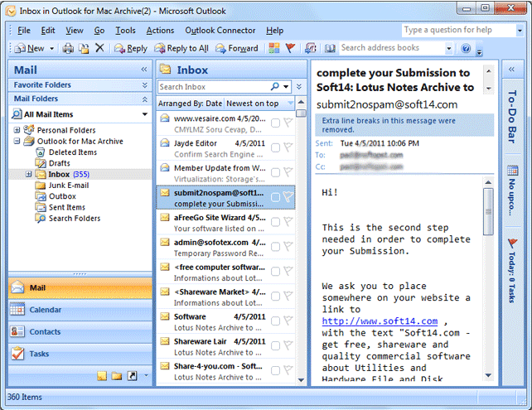
Task: Open the Categorize color squares icon
Action: 273,48
